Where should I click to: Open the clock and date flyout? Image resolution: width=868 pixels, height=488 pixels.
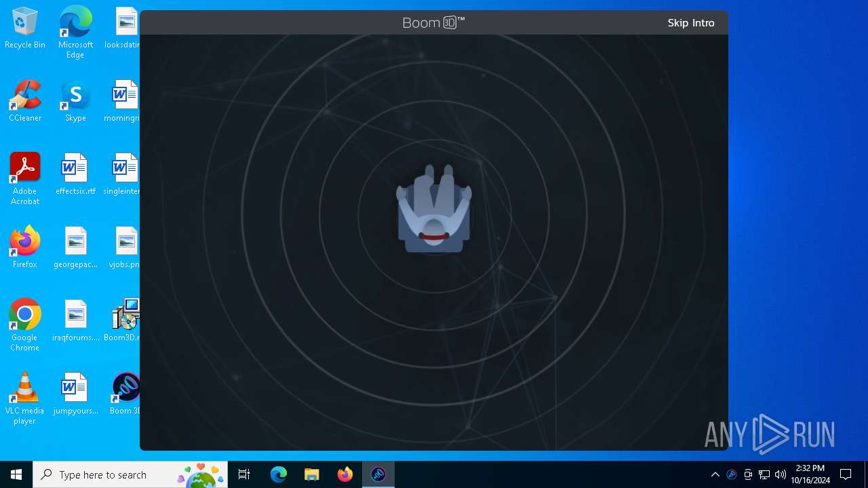[x=810, y=474]
